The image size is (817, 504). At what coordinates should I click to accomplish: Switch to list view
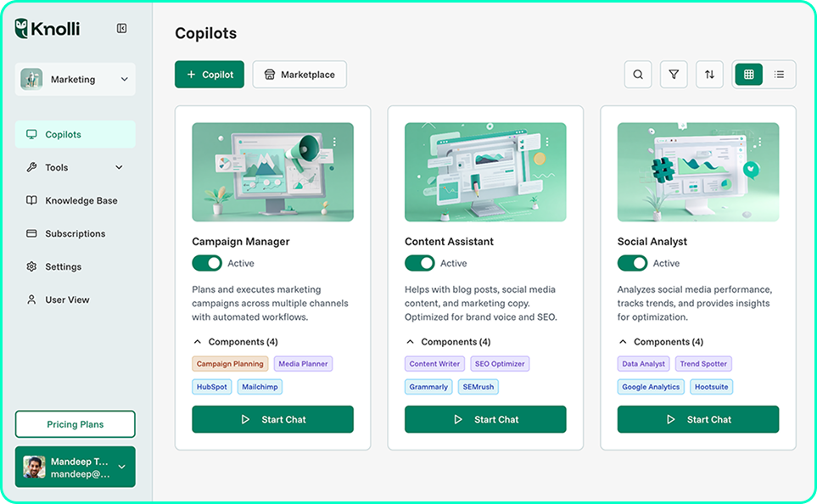pos(779,75)
